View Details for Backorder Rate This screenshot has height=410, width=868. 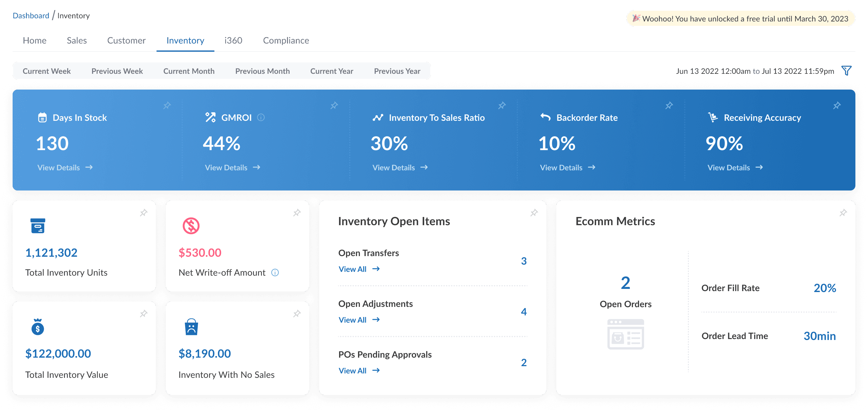click(567, 167)
